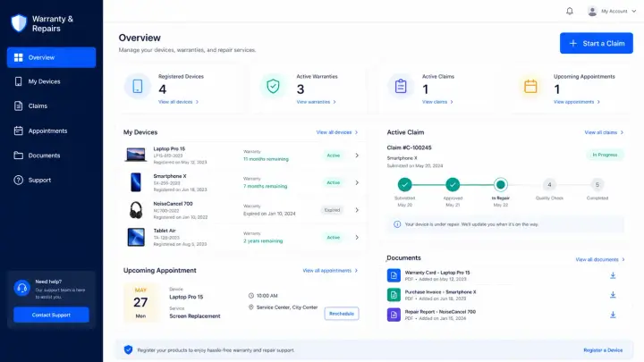Click the My Account avatar icon

pos(592,11)
